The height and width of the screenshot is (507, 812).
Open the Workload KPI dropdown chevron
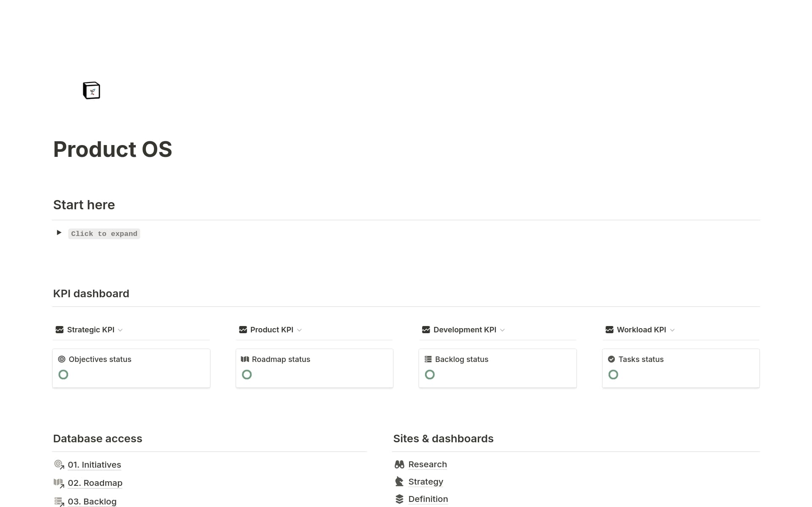[672, 330]
